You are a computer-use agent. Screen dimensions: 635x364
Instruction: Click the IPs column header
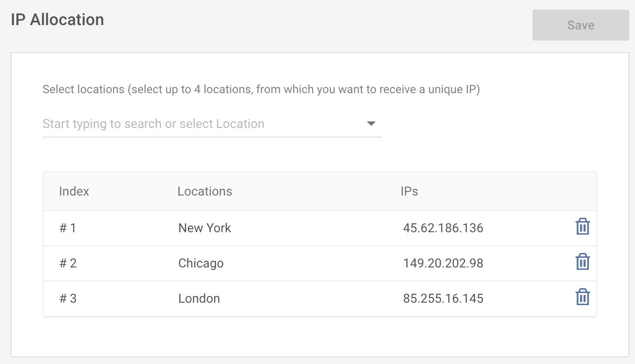point(410,191)
